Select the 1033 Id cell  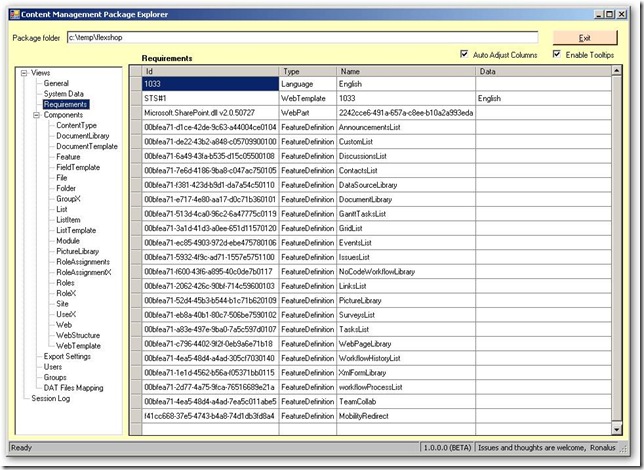pyautogui.click(x=210, y=84)
